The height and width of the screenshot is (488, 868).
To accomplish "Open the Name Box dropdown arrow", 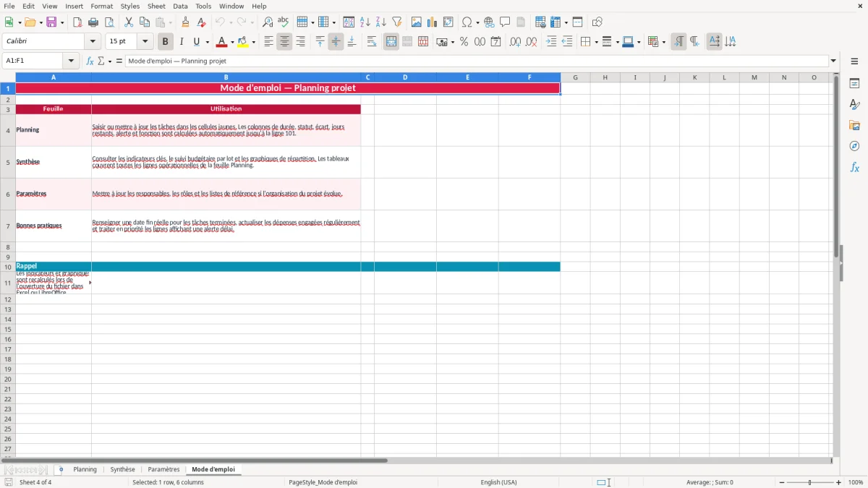I will [71, 61].
